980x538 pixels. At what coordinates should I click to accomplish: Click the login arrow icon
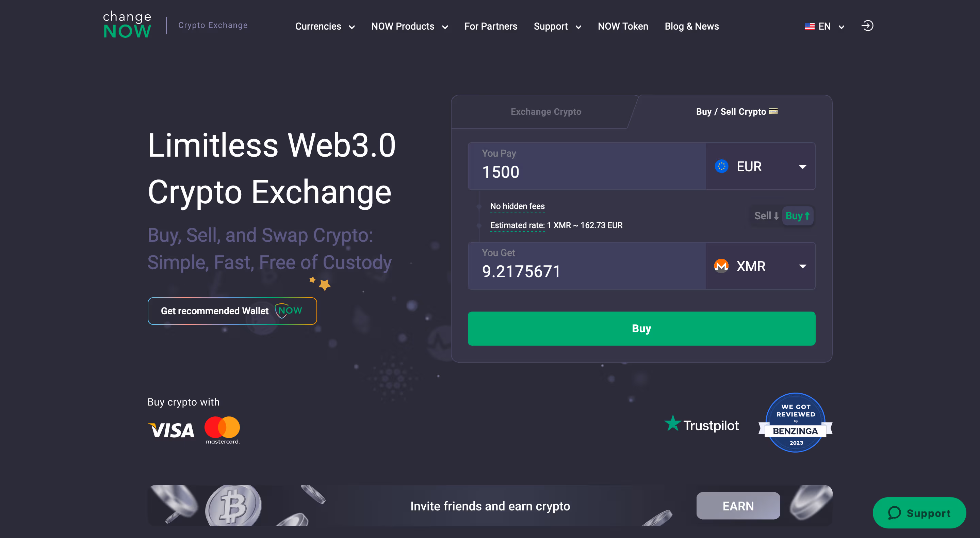[867, 26]
